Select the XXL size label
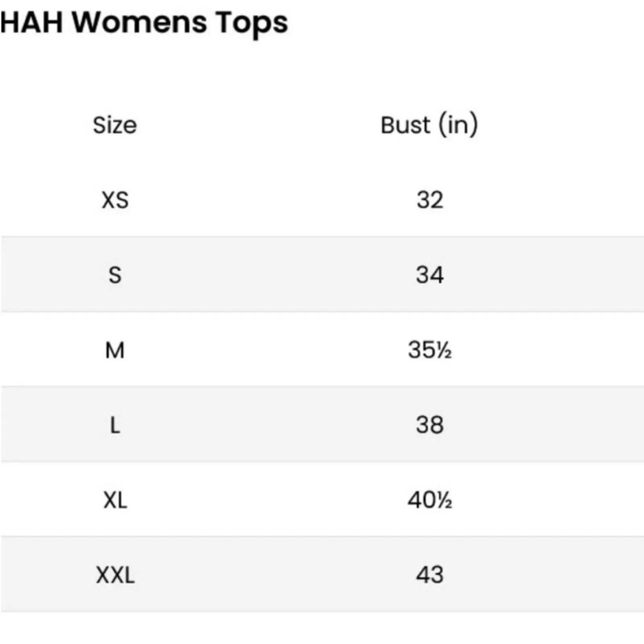This screenshot has width=644, height=644. click(115, 575)
